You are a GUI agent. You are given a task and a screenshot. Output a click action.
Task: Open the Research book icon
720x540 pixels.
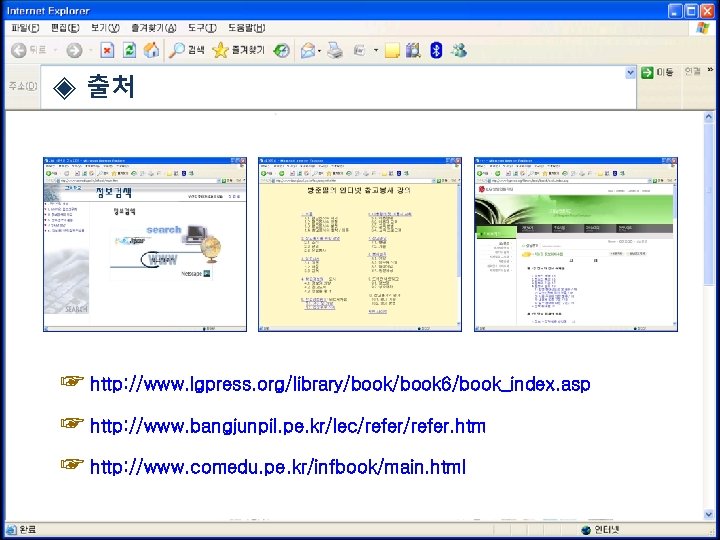[413, 50]
